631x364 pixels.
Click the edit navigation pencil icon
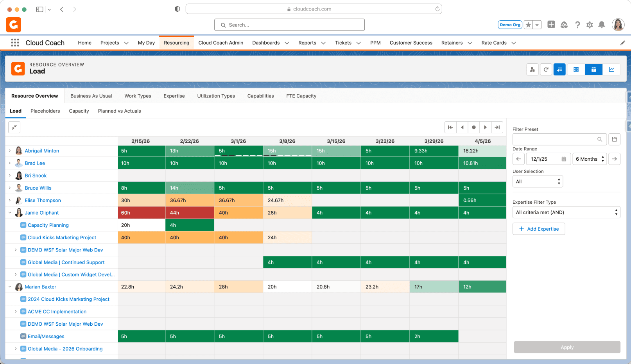point(623,43)
